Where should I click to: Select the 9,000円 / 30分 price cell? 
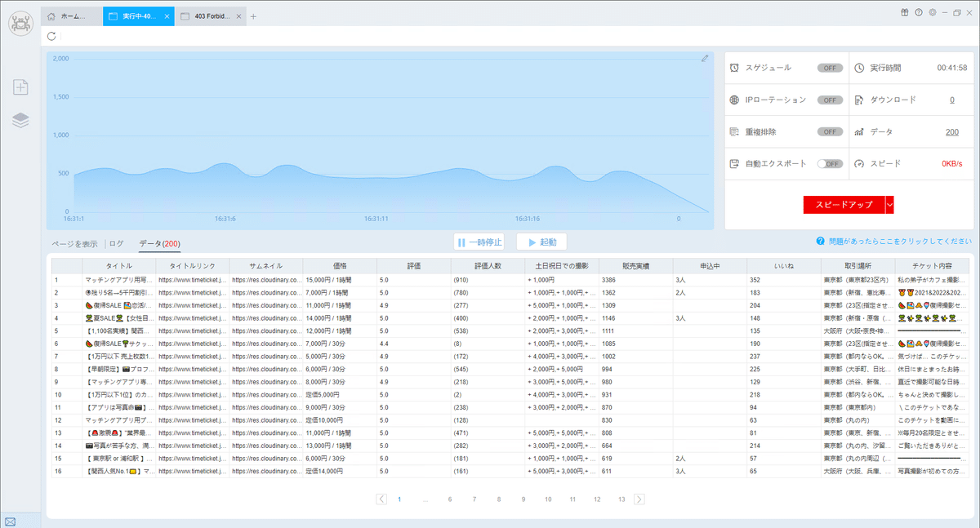[x=340, y=407]
